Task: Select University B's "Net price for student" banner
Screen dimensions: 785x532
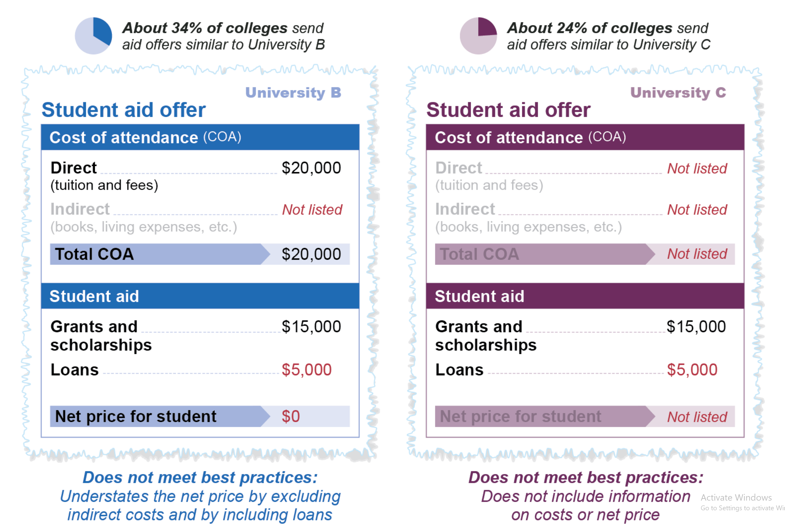Action: [159, 417]
